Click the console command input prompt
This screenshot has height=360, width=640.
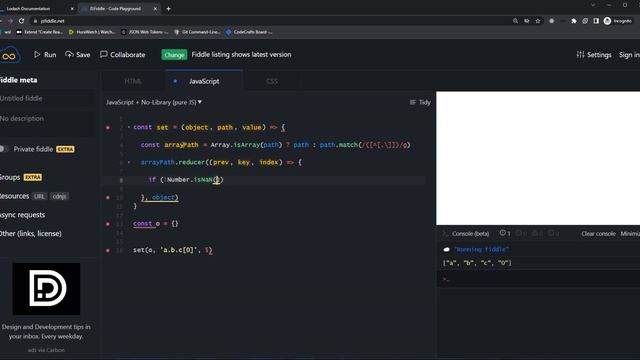click(x=538, y=280)
